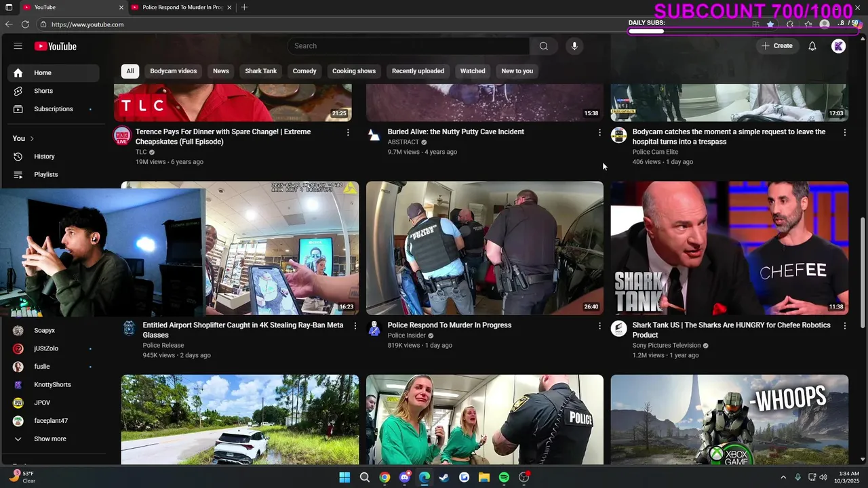Open the Shark Tank Chefee thumbnail
Image resolution: width=868 pixels, height=488 pixels.
point(729,248)
